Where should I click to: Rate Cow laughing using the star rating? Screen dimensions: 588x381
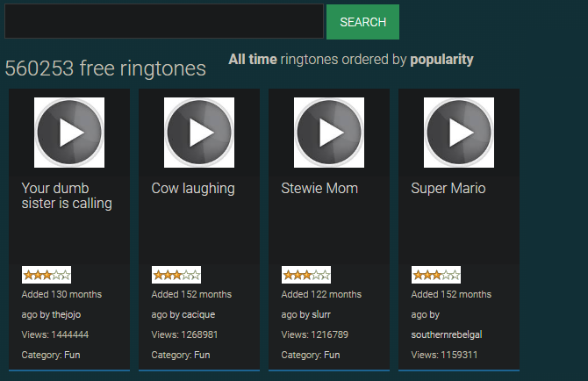click(x=176, y=275)
